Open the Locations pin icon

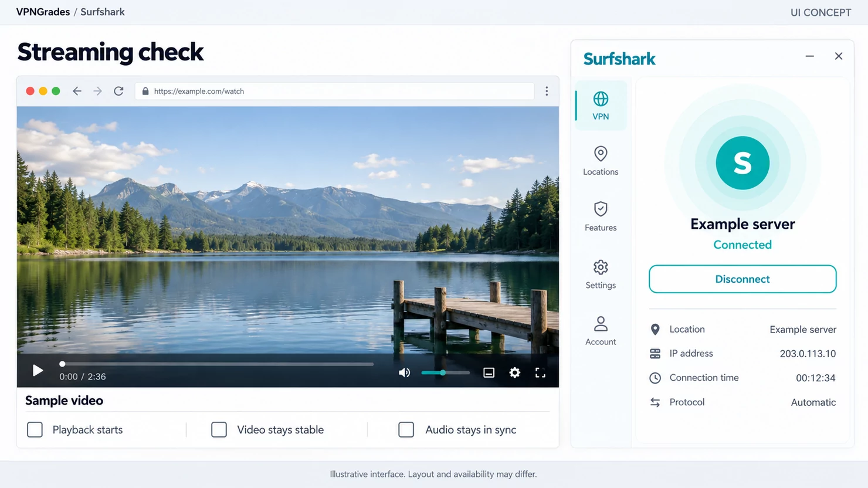click(601, 154)
